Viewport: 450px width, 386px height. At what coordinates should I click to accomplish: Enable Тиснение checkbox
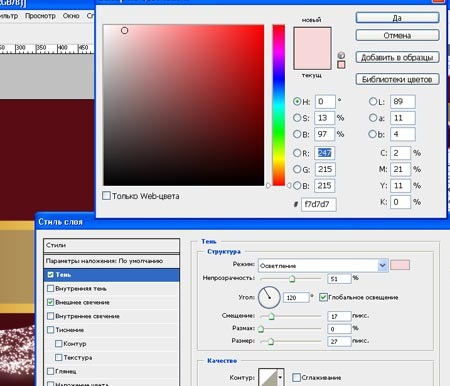coord(50,330)
